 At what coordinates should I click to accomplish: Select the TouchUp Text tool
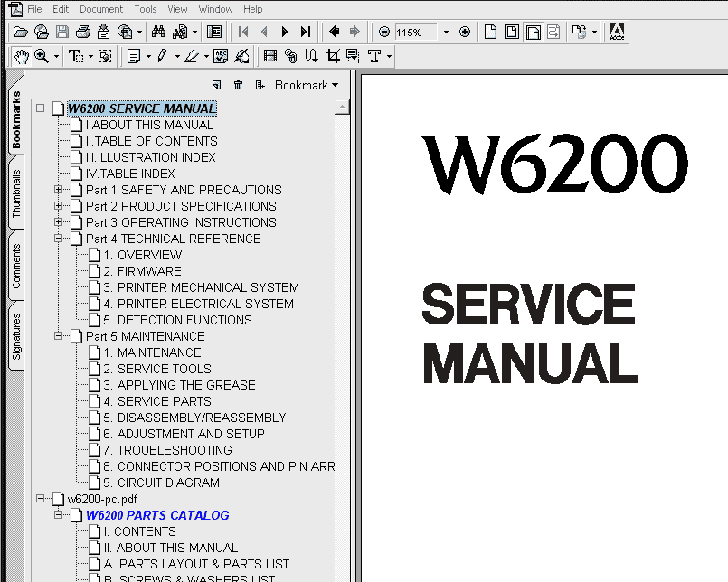click(374, 57)
